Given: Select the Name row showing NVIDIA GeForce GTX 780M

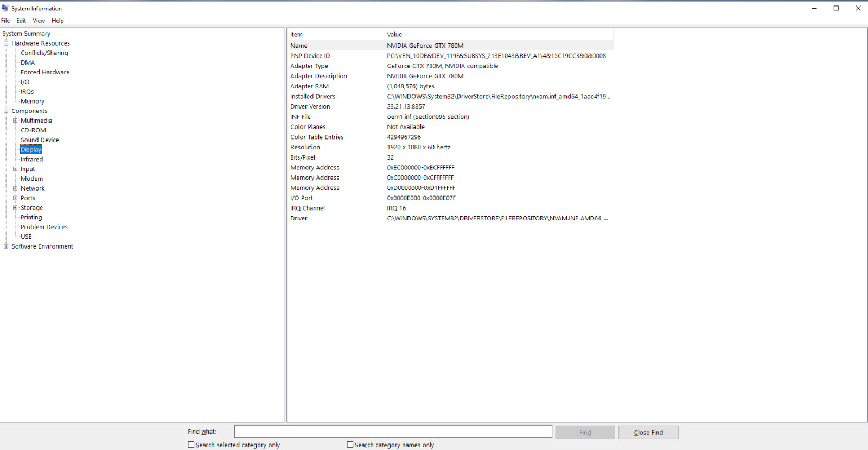Looking at the screenshot, I should [x=450, y=46].
